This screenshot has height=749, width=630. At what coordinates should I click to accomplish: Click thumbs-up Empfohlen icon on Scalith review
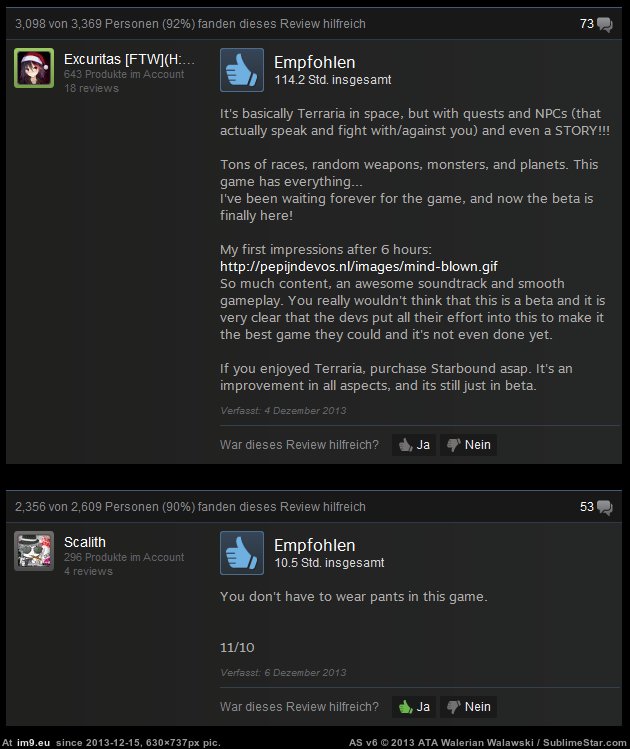pyautogui.click(x=242, y=553)
